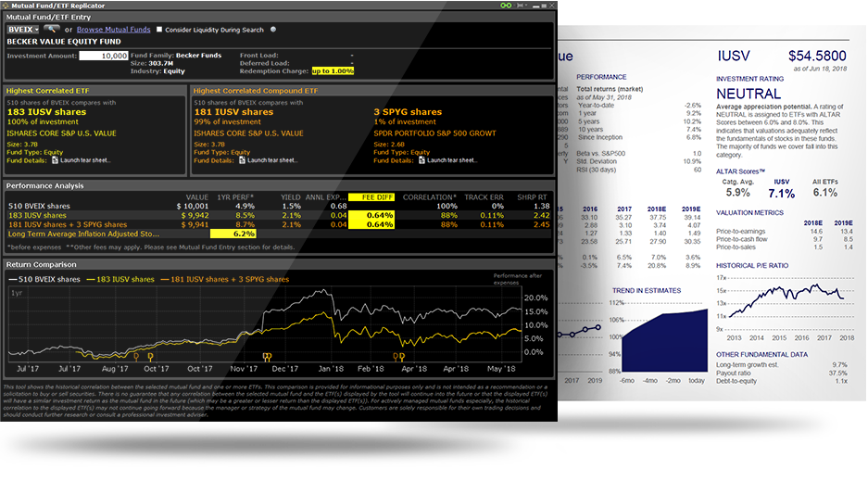Viewport: 868px width, 481px height.
Task: Click the magnifier search icon beside BVEIX
Action: 52,30
